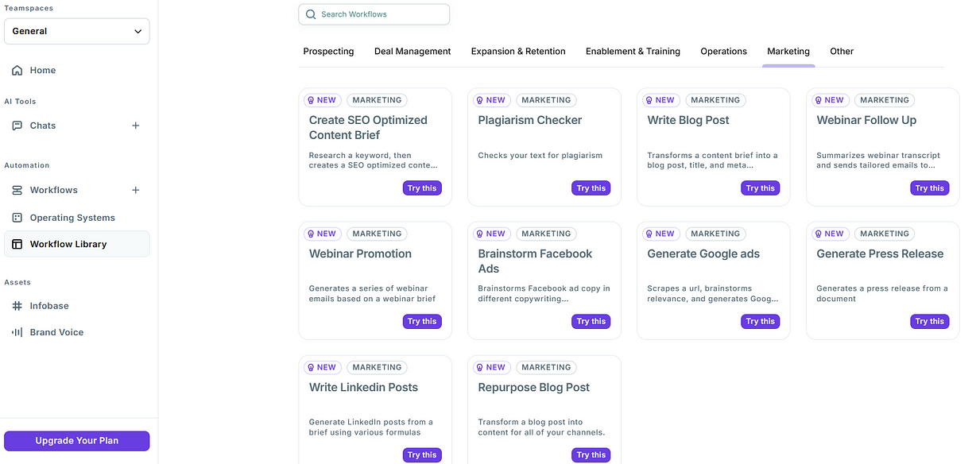Click the Infobase hash icon

pyautogui.click(x=17, y=306)
